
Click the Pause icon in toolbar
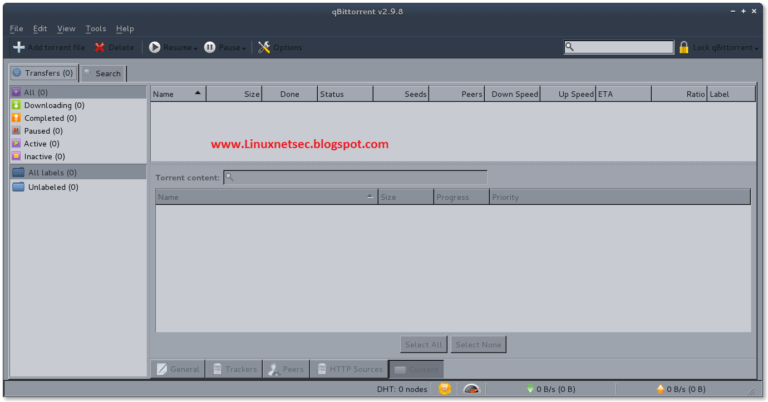coord(210,47)
